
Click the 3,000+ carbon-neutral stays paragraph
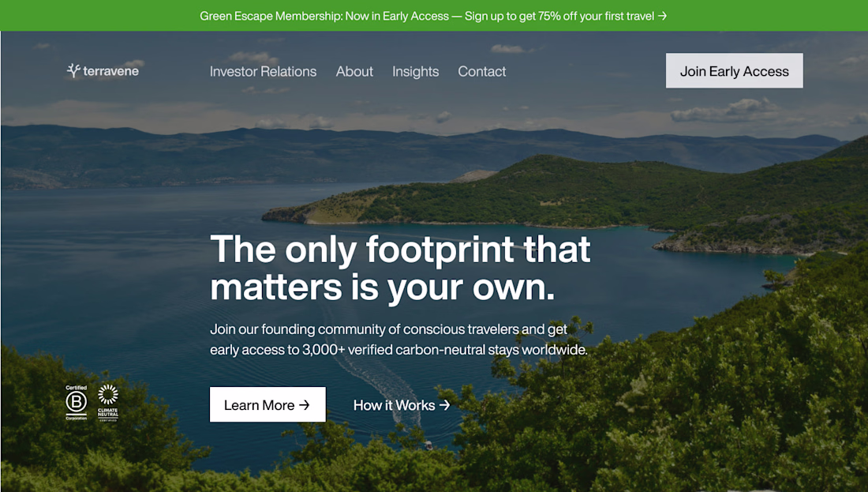click(398, 340)
